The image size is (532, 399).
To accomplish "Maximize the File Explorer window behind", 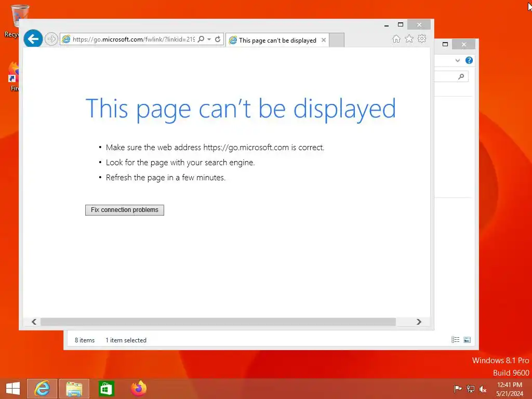I will pos(445,44).
